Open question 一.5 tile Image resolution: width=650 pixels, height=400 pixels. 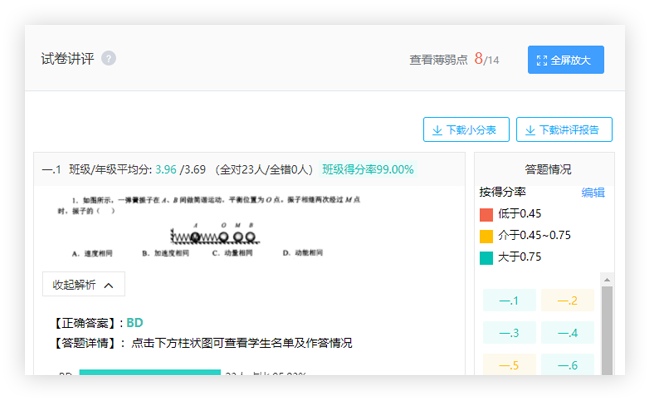(x=509, y=365)
